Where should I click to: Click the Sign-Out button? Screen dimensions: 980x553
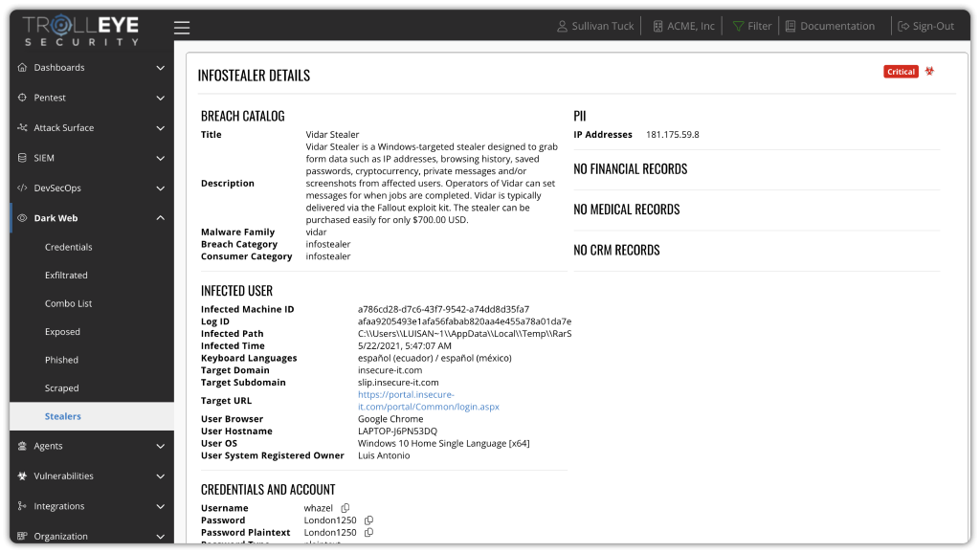tap(924, 26)
